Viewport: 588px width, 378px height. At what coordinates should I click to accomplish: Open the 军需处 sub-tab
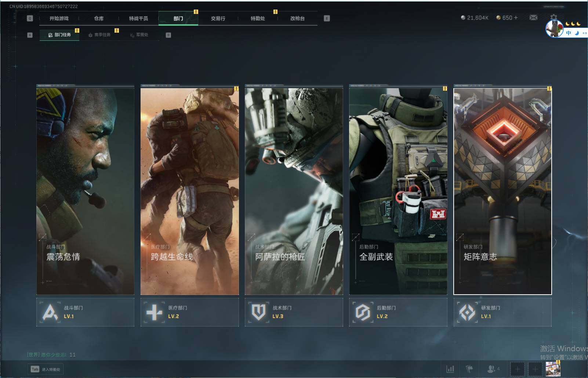(139, 35)
